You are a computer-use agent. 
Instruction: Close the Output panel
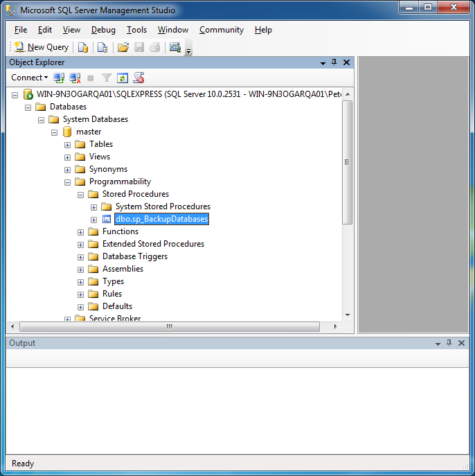point(461,343)
